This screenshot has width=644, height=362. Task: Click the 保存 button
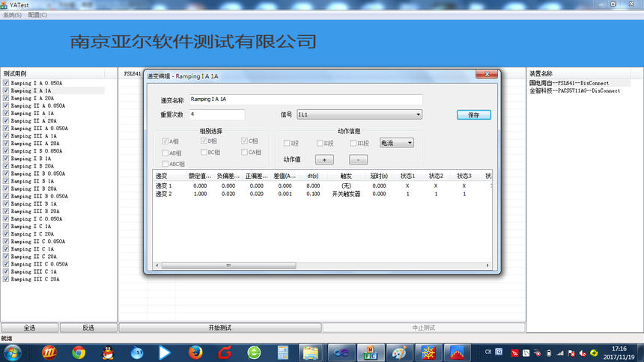point(473,115)
